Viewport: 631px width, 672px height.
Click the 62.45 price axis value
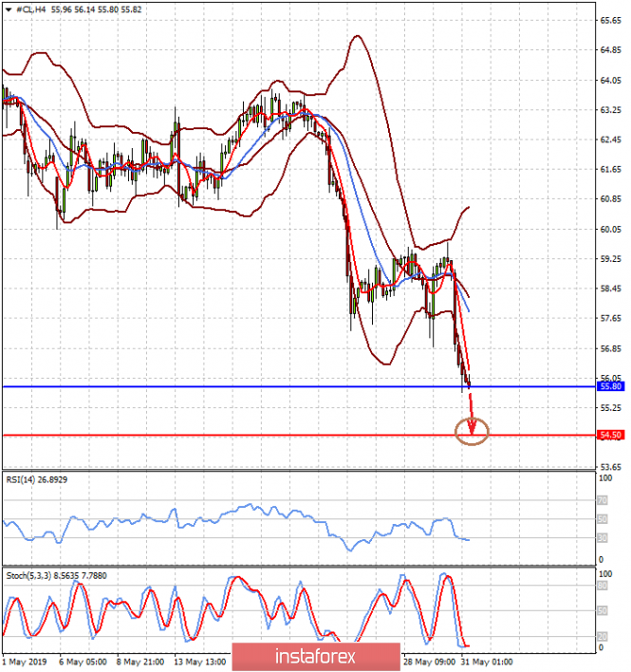pyautogui.click(x=610, y=140)
